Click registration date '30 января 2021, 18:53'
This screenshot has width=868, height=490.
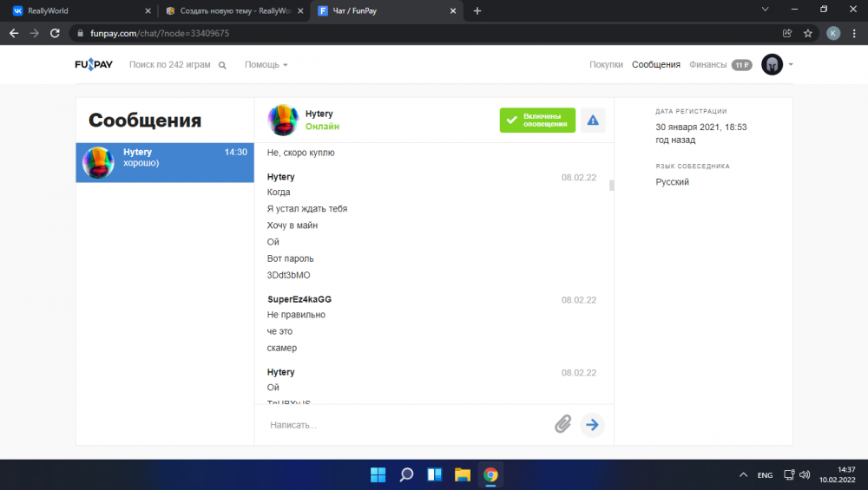701,127
